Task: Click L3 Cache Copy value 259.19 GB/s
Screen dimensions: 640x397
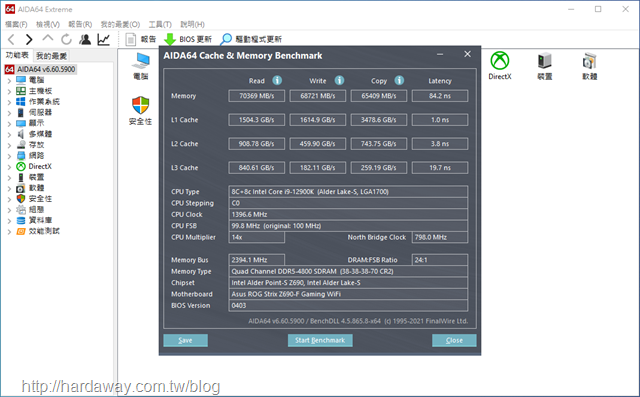Action: [379, 168]
